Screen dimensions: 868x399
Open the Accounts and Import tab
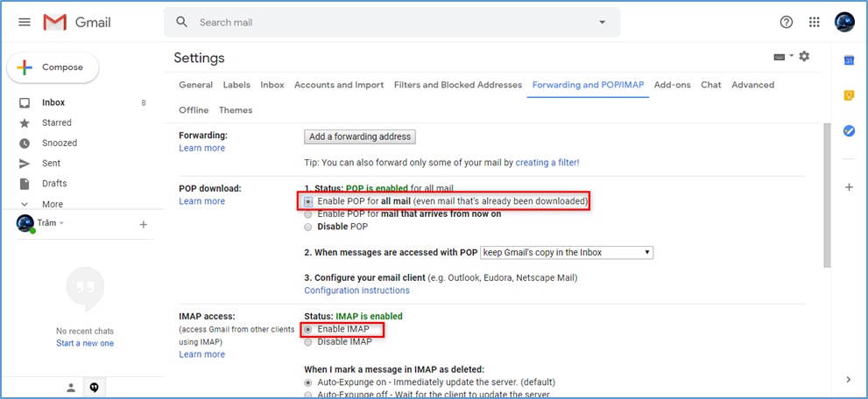click(339, 85)
